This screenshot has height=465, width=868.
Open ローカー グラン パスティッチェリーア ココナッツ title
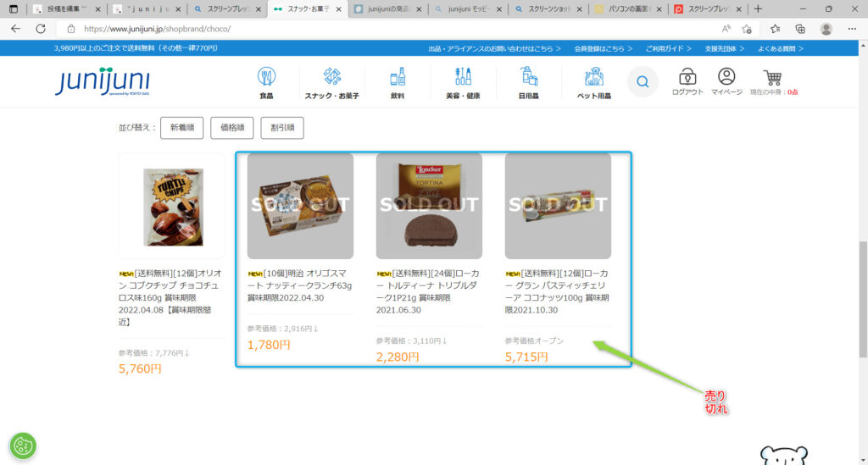[x=557, y=291]
